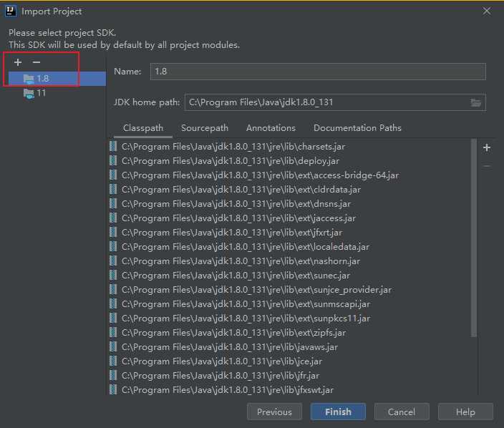Select sunec.jar classpath entry
This screenshot has height=428, width=504.
[x=289, y=276]
